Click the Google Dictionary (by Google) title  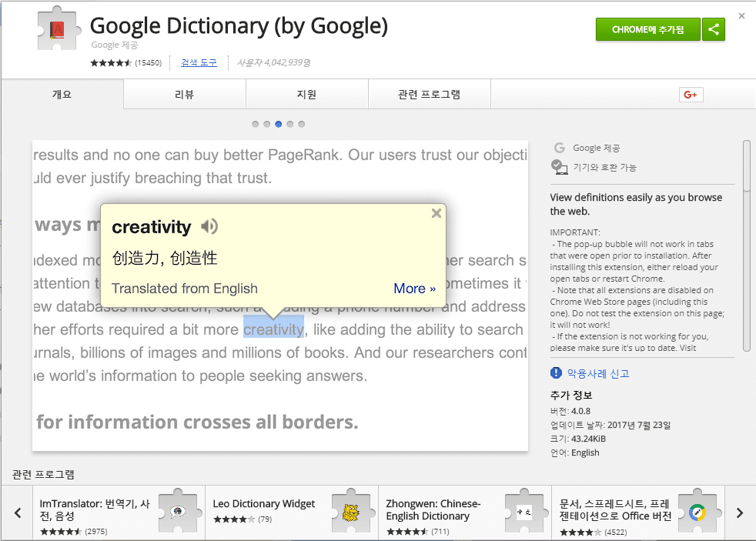239,26
